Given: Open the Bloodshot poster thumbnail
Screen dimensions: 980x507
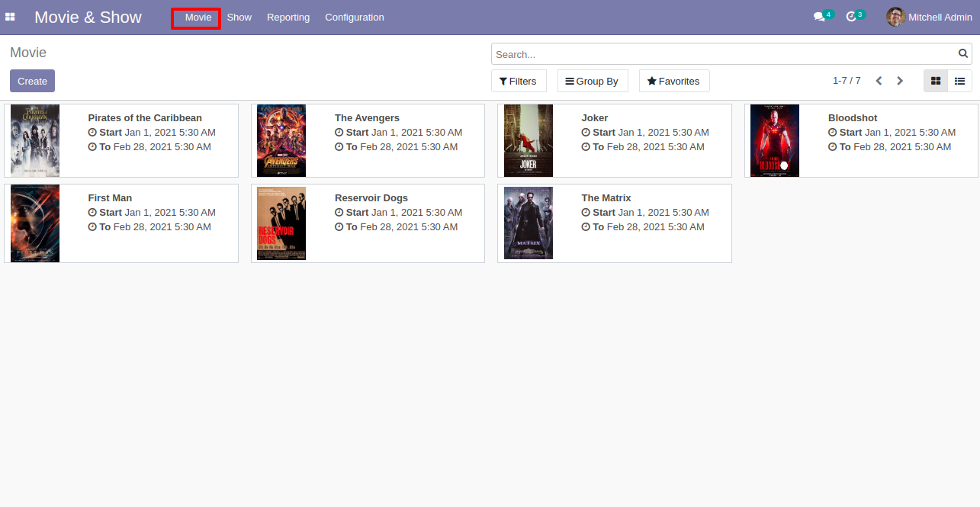Looking at the screenshot, I should click(x=775, y=140).
